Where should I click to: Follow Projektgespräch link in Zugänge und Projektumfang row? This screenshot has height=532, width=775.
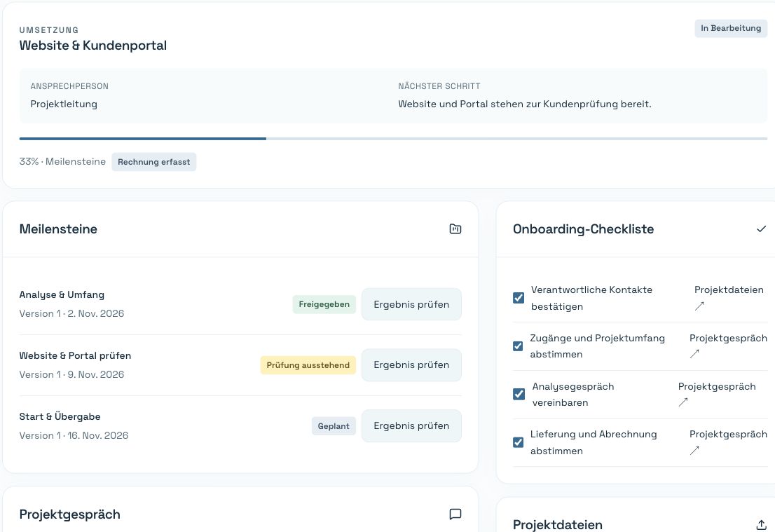point(728,346)
